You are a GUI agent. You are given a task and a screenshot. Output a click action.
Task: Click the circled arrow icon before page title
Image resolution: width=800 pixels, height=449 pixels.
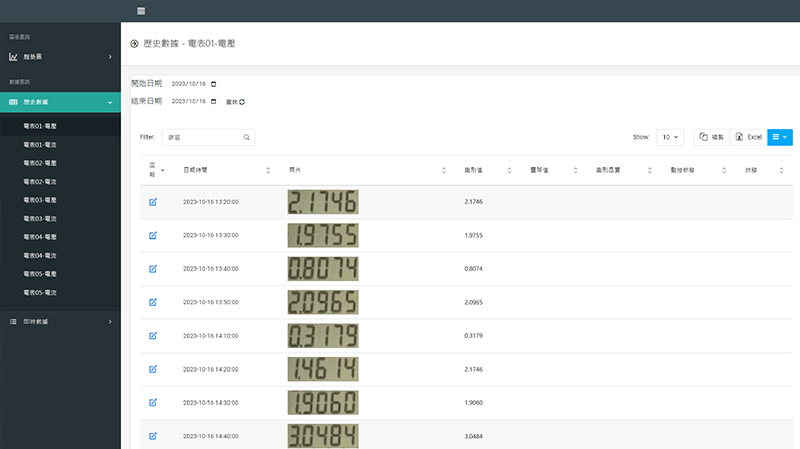134,44
